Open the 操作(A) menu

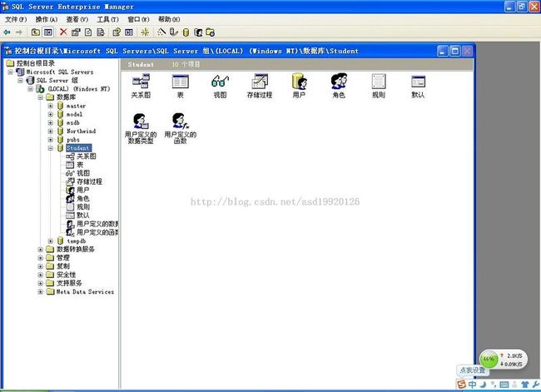tap(47, 19)
